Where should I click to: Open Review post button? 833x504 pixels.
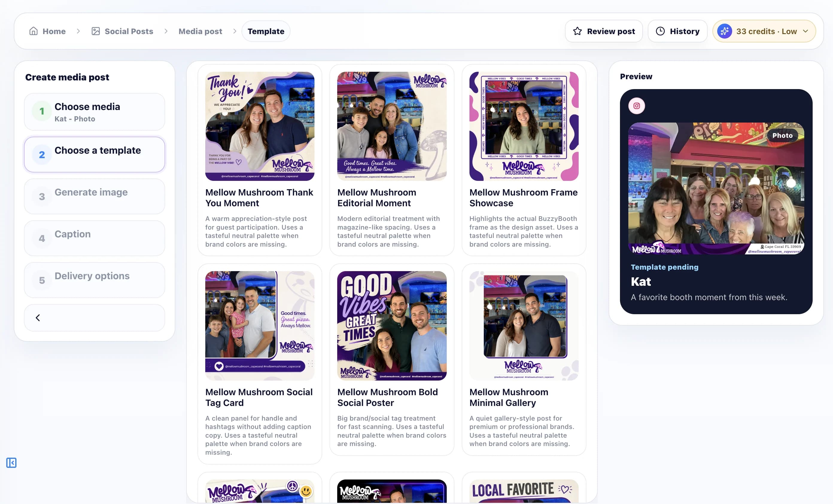[x=604, y=31]
